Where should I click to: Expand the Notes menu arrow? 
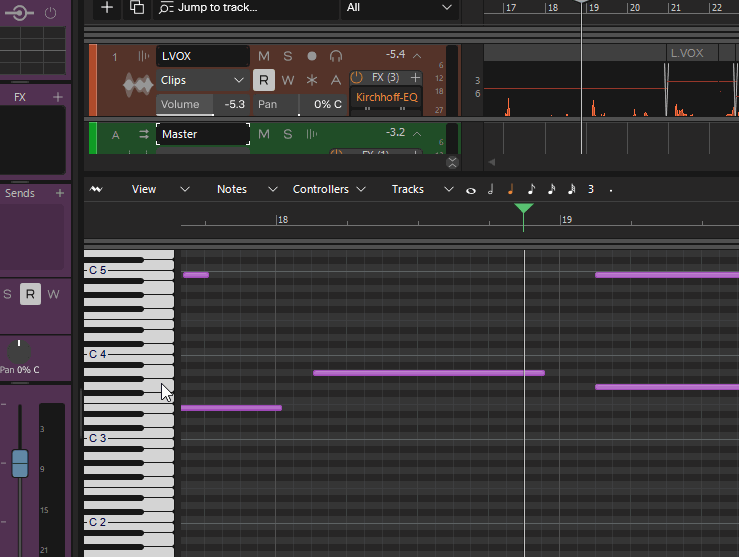tap(272, 189)
